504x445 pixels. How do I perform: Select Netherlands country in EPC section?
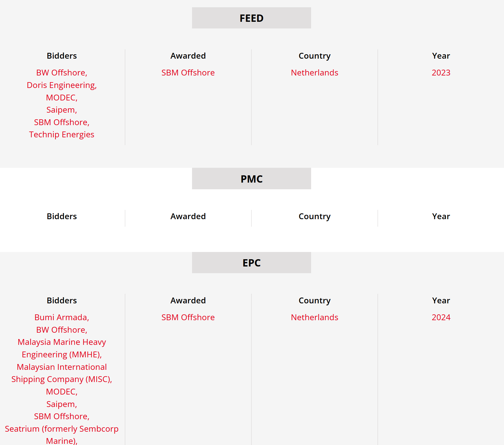coord(315,317)
